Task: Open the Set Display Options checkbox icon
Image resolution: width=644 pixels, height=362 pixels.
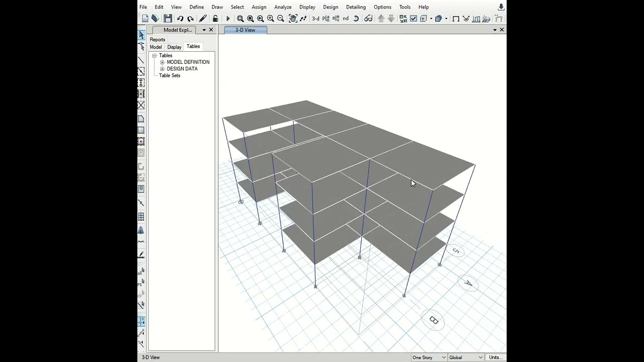Action: 414,19
